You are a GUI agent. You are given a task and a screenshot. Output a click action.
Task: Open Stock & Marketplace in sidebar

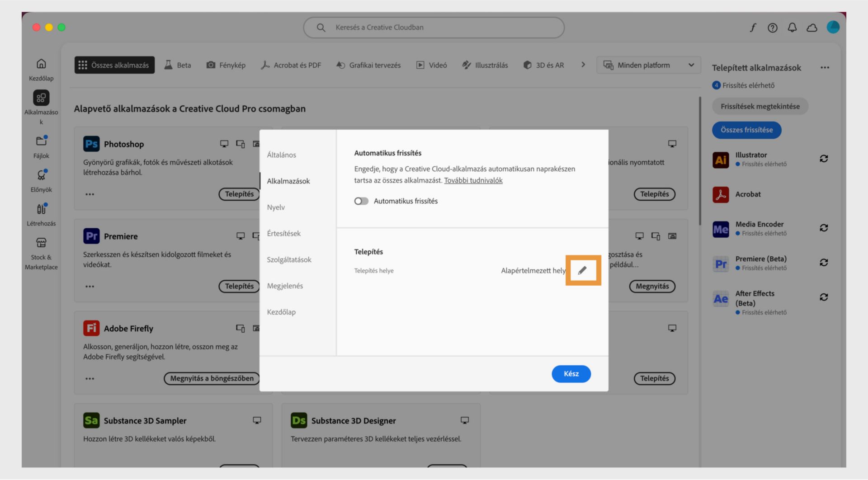click(41, 243)
